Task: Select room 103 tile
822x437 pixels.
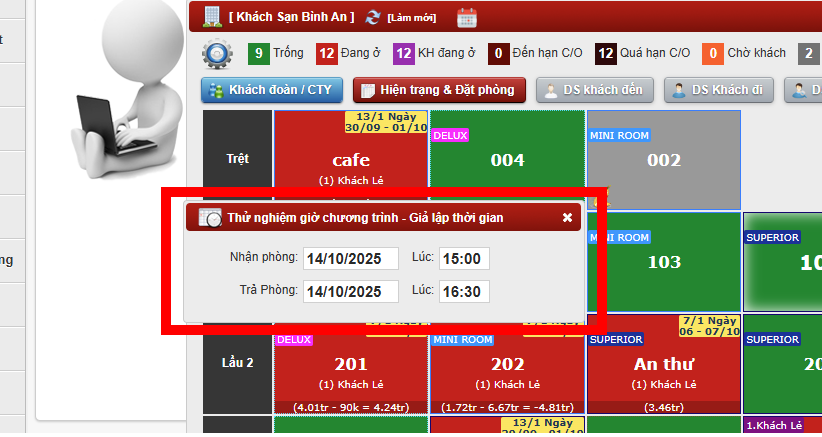Action: click(664, 261)
